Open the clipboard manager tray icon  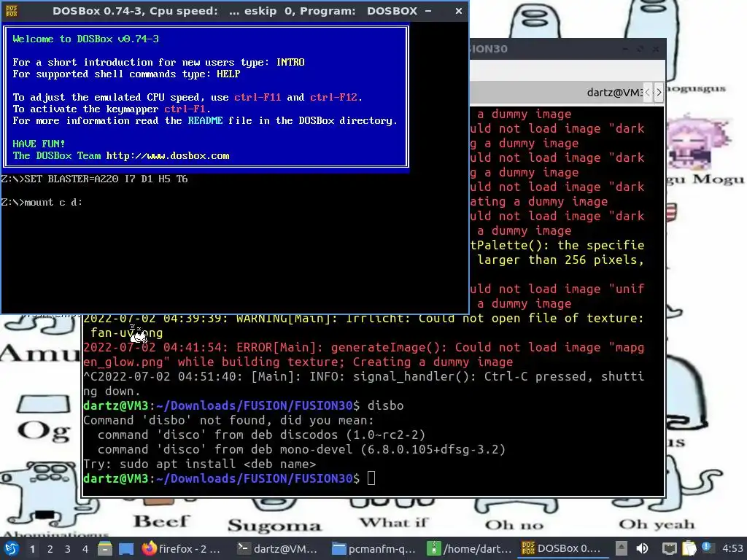coord(689,548)
